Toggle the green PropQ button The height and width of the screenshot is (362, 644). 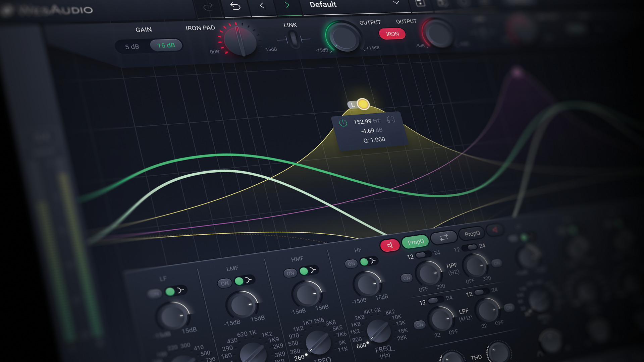(416, 242)
